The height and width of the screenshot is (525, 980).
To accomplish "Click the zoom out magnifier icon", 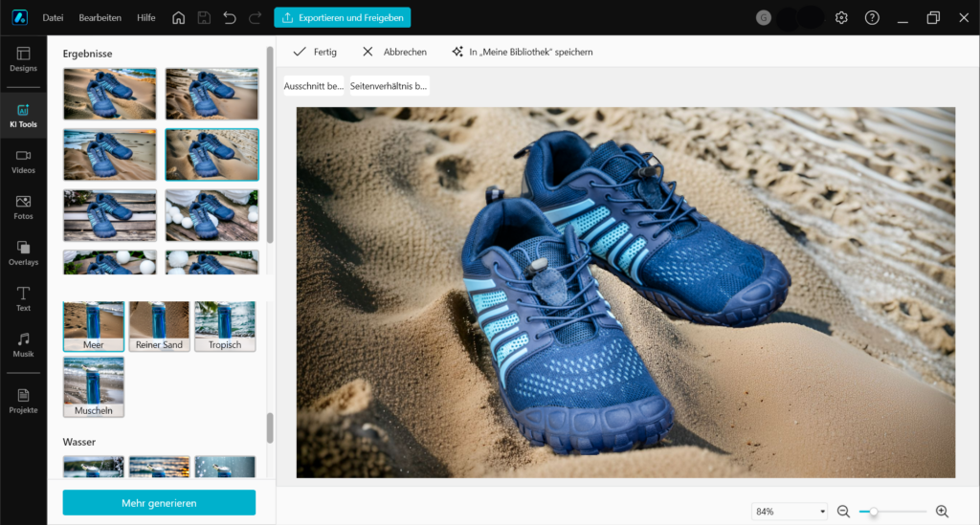I will (x=843, y=512).
